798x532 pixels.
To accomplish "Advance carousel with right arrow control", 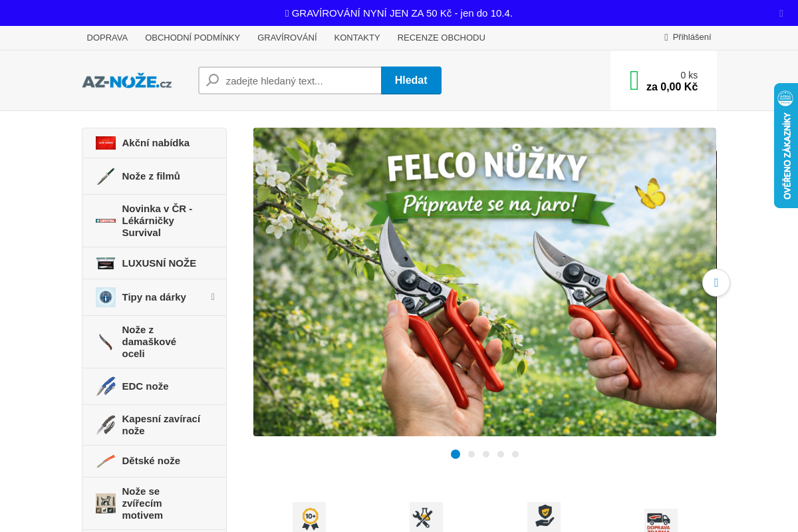I will pos(716,283).
